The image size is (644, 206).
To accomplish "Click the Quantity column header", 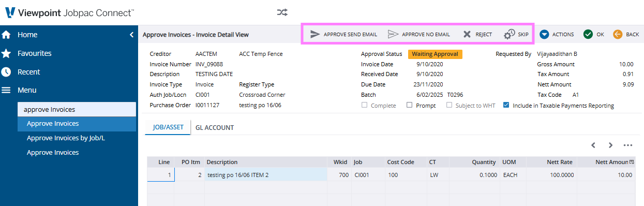I will [x=474, y=162].
